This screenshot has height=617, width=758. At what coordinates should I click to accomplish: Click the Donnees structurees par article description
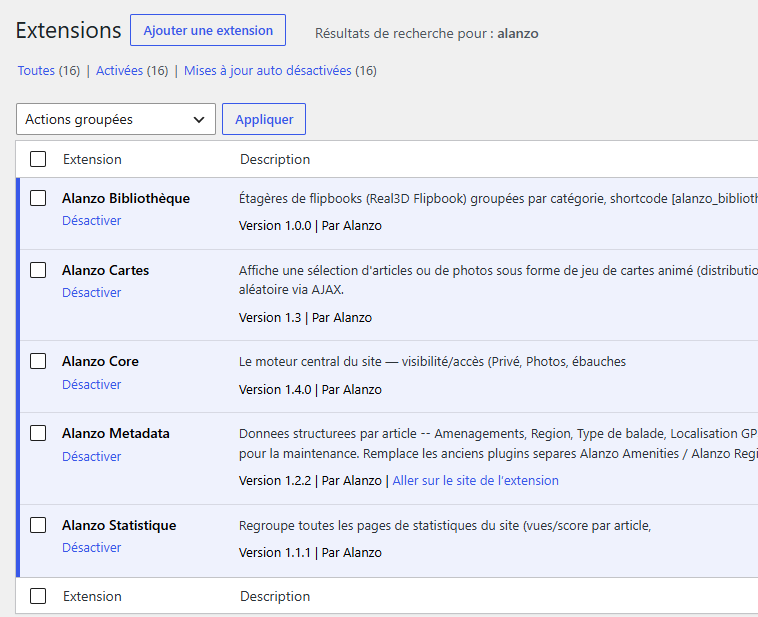pos(498,443)
